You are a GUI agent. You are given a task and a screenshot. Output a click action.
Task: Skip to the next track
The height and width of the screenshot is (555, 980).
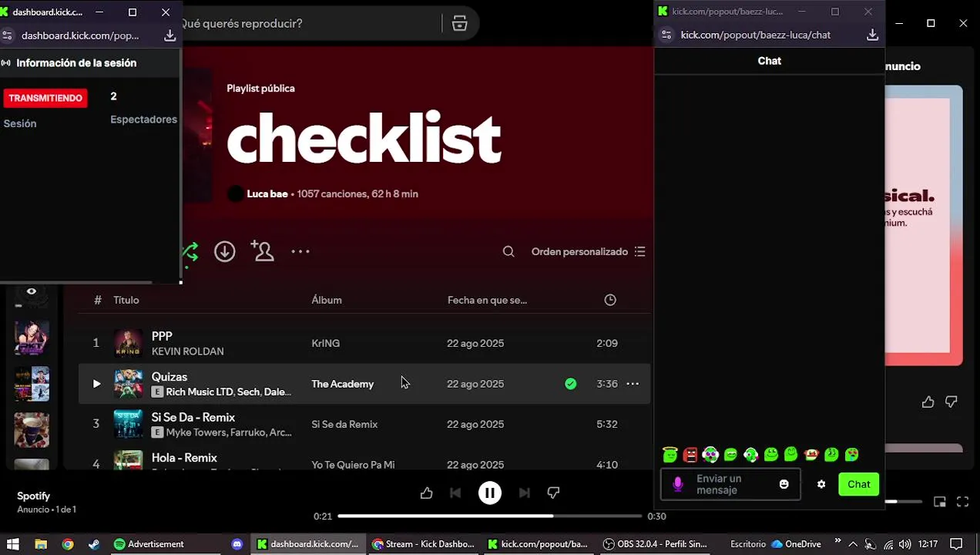pyautogui.click(x=524, y=493)
